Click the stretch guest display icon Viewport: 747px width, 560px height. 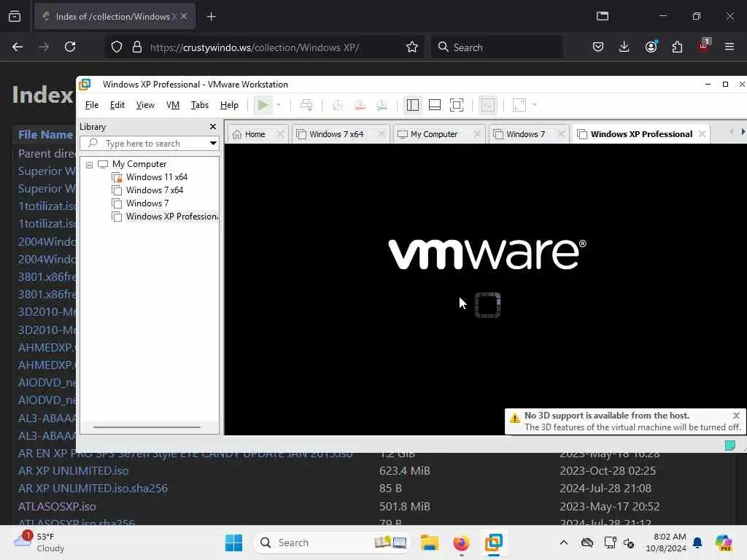519,105
